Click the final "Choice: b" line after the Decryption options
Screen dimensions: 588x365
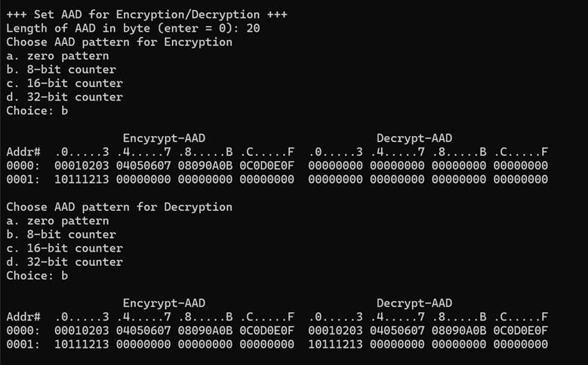pos(37,275)
